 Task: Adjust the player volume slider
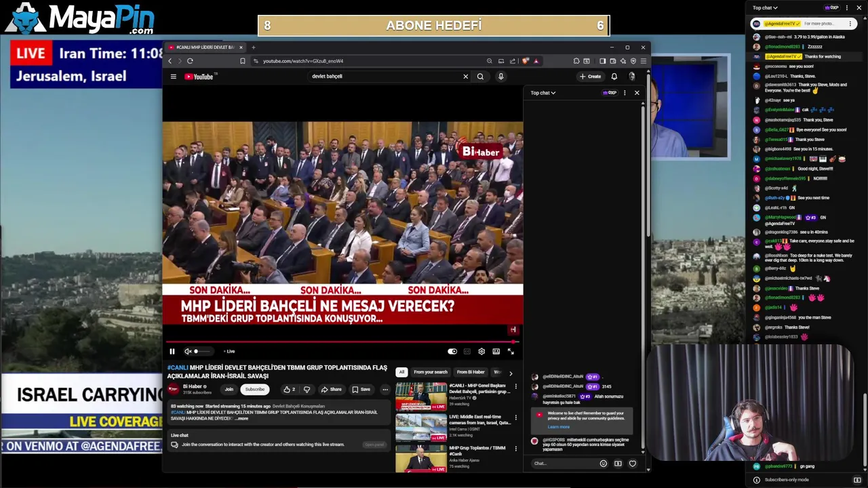coord(203,351)
